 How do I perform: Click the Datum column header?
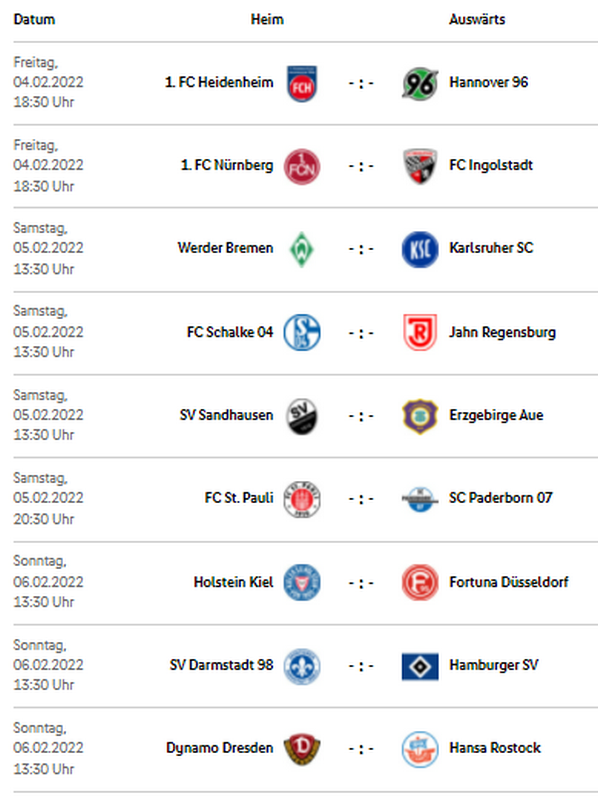[34, 19]
